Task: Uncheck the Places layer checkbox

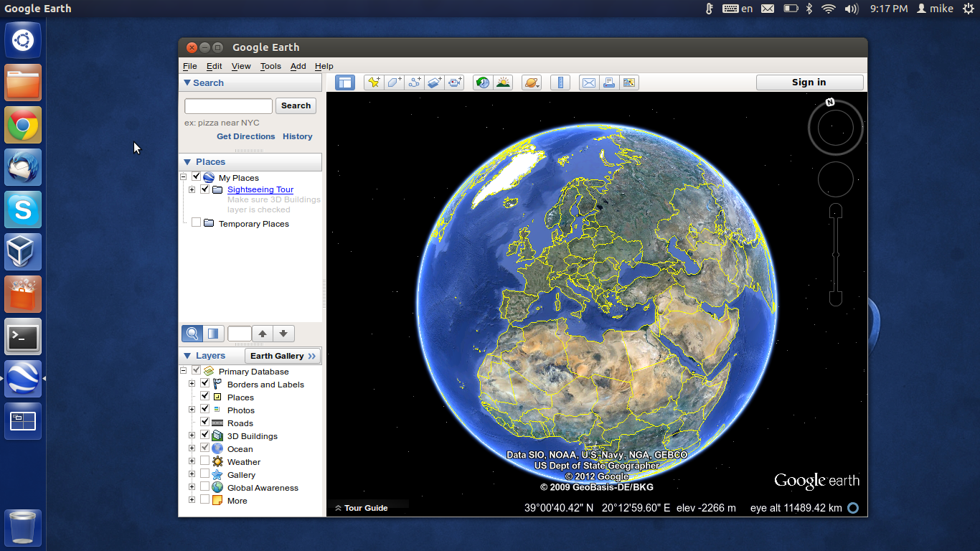Action: point(205,396)
